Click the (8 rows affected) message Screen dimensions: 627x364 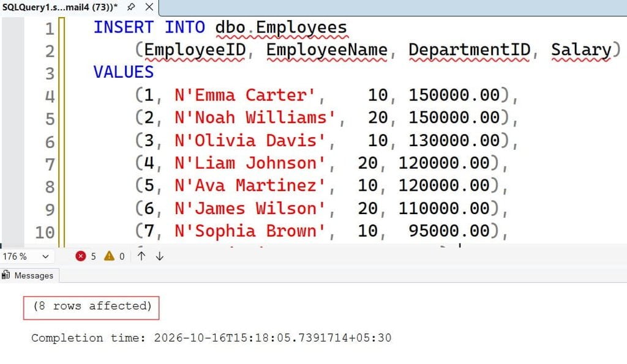tap(92, 306)
